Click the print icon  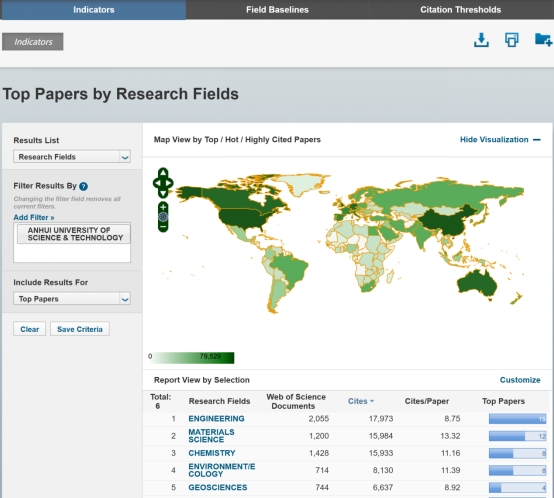(x=512, y=40)
